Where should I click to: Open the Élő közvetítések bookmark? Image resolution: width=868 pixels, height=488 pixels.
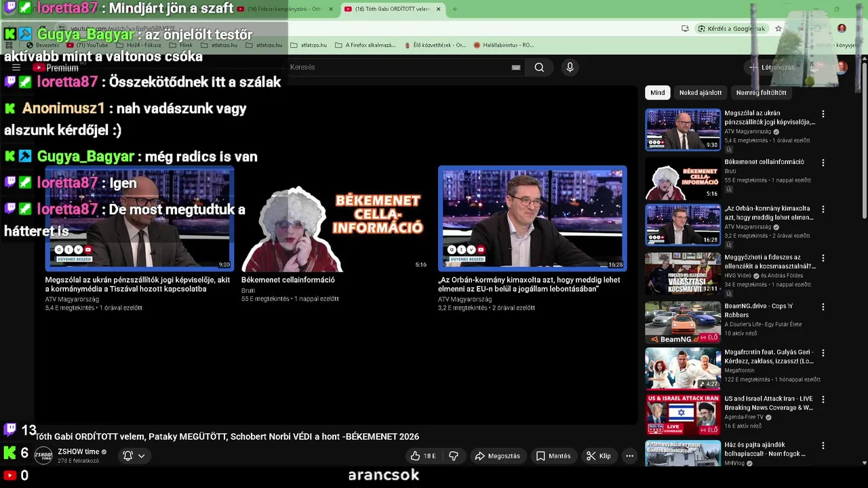pyautogui.click(x=435, y=45)
